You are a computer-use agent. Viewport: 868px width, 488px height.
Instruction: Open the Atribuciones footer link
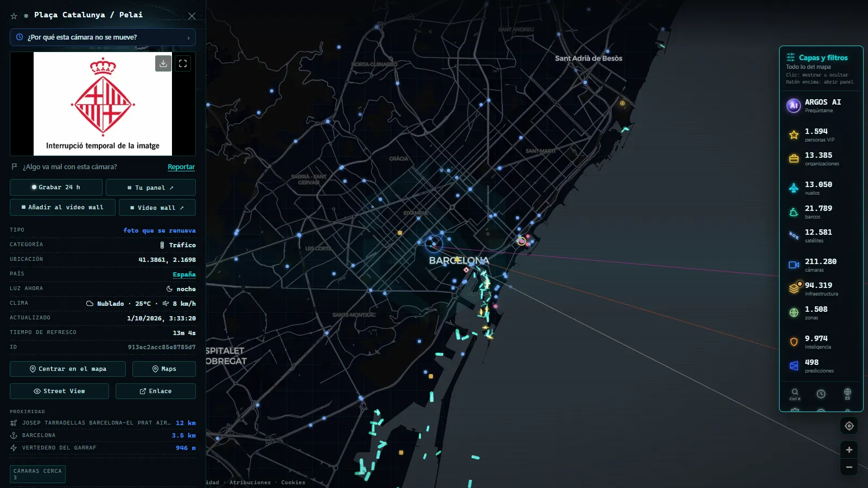point(250,483)
